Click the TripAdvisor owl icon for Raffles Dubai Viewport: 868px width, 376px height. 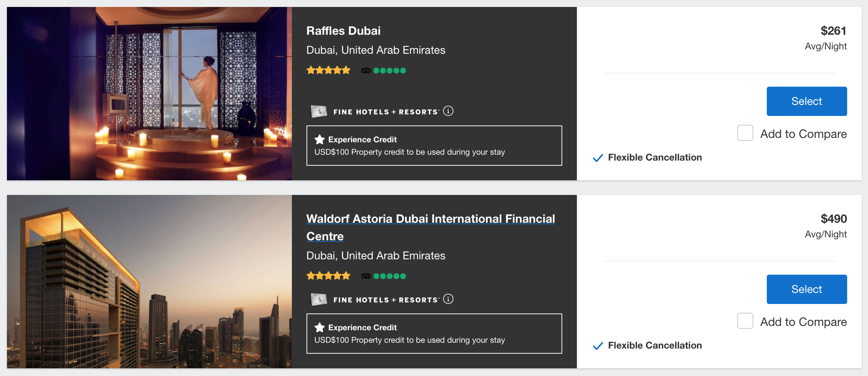click(x=366, y=71)
